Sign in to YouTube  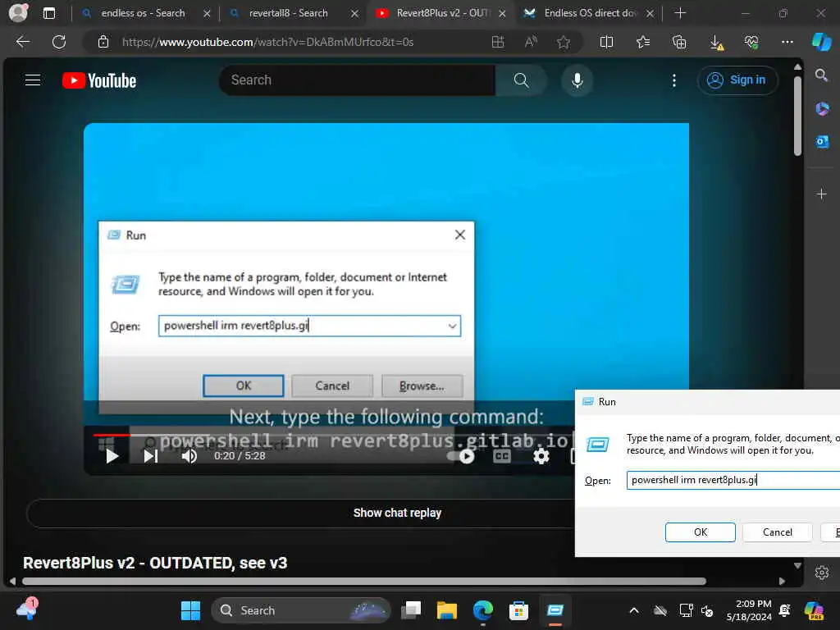737,80
